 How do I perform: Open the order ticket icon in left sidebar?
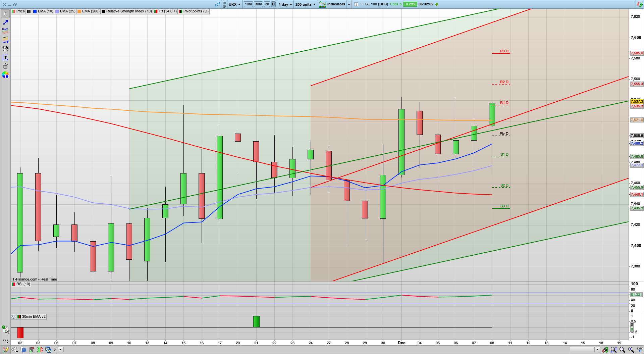pos(5,330)
